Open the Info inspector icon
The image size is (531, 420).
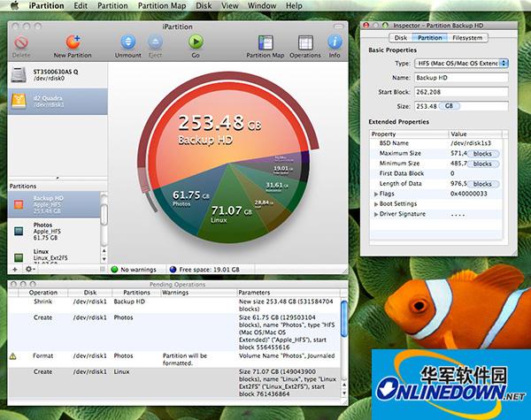pyautogui.click(x=335, y=42)
